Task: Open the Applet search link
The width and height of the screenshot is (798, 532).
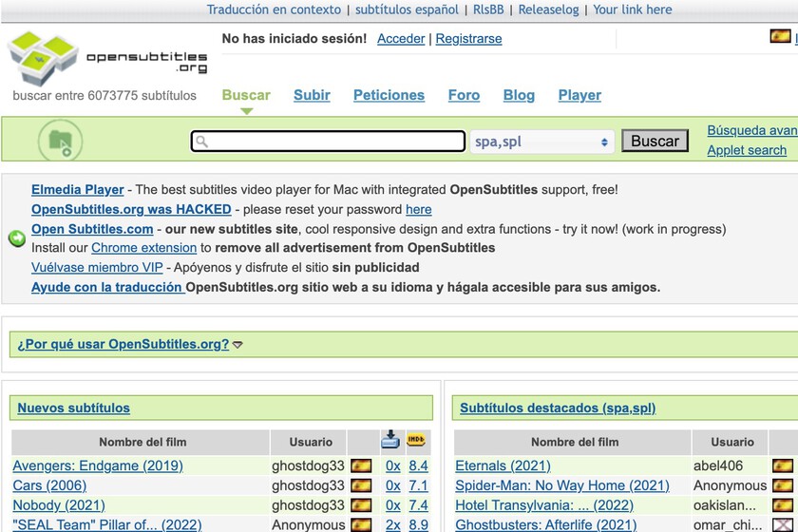Action: pyautogui.click(x=747, y=150)
